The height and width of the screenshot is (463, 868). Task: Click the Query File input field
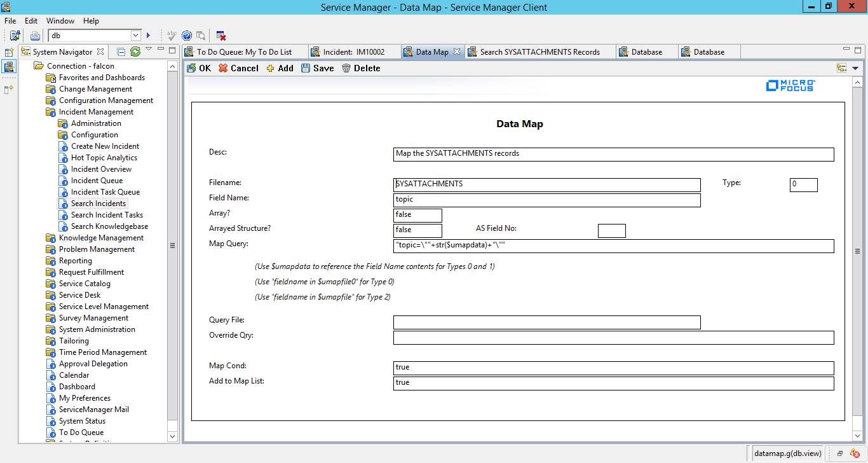(546, 322)
